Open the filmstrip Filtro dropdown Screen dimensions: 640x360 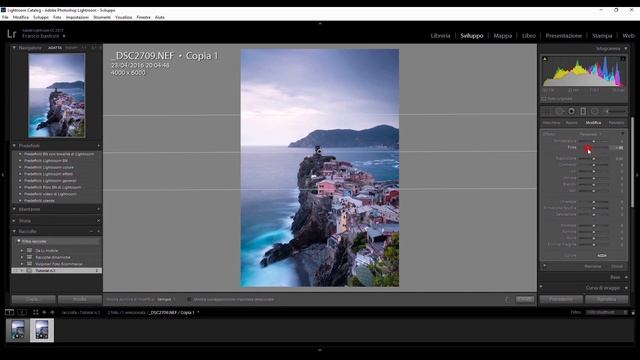[607, 312]
